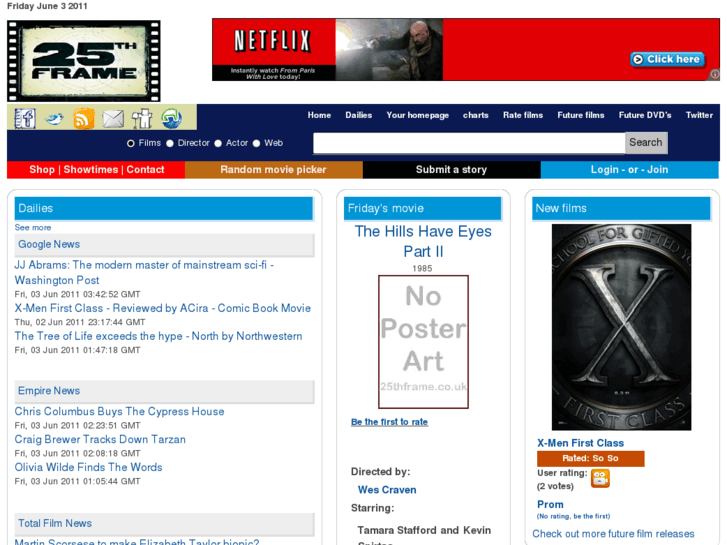This screenshot has height=545, width=727.
Task: Open Future DVD's menu item
Action: tap(644, 115)
